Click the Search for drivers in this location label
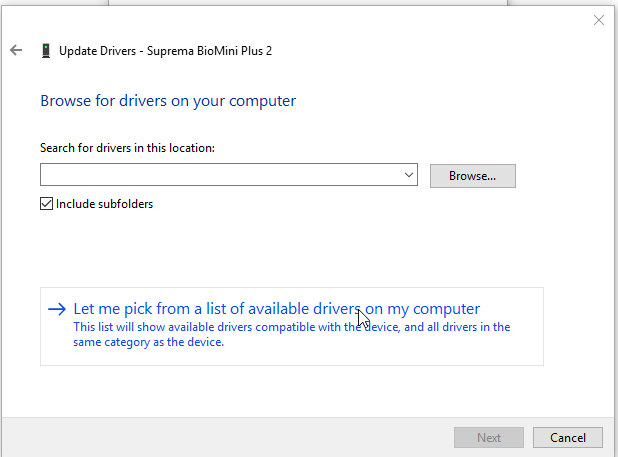The height and width of the screenshot is (457, 618). point(127,148)
